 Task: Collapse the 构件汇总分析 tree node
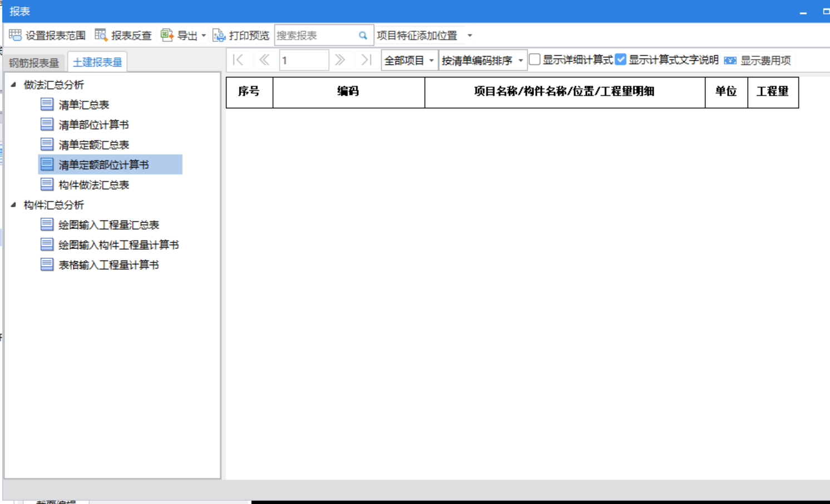tap(13, 205)
